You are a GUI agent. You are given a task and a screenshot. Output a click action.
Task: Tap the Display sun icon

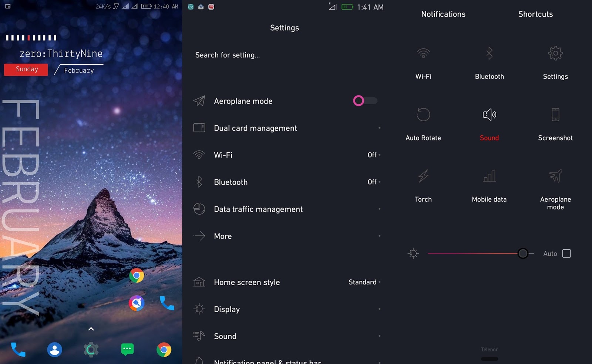199,309
